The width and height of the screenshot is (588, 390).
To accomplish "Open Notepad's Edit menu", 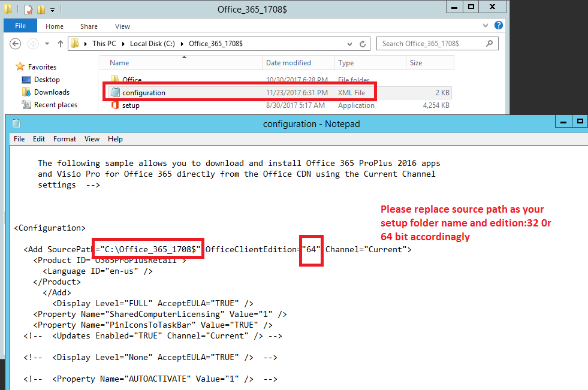I will (x=39, y=139).
